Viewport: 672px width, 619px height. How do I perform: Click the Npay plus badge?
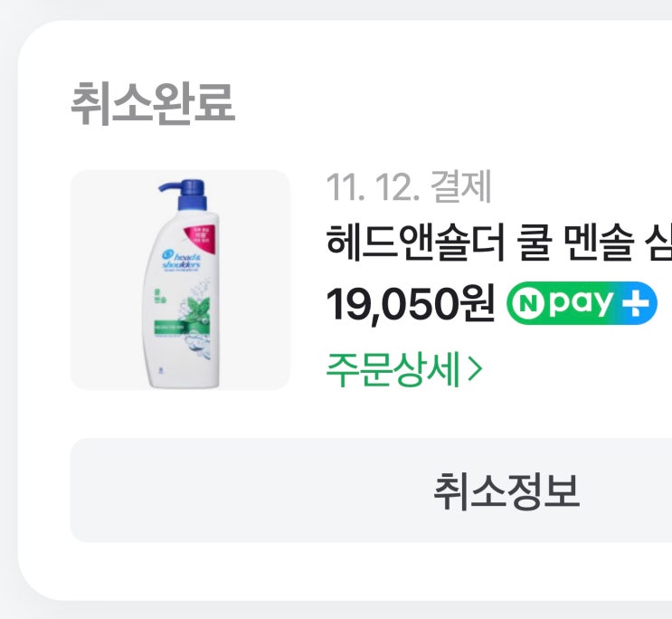[x=582, y=303]
